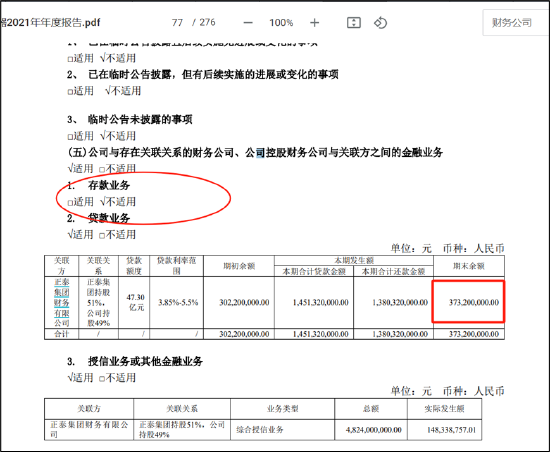
Task: Click the page number field 77
Action: click(177, 23)
